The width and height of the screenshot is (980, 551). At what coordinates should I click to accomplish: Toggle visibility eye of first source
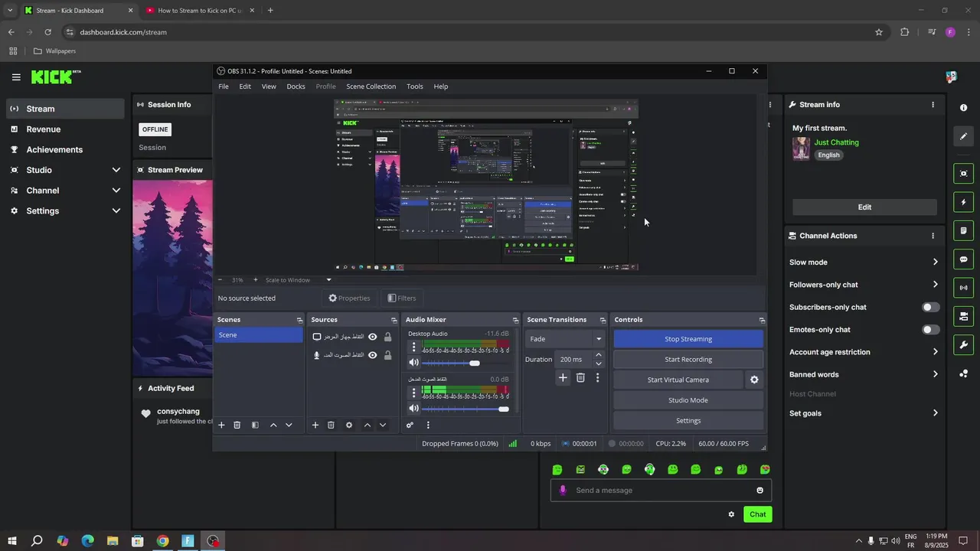[x=373, y=337]
